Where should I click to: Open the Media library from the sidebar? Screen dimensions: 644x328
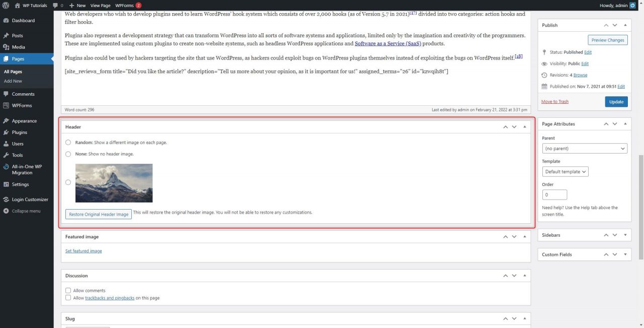pos(17,47)
